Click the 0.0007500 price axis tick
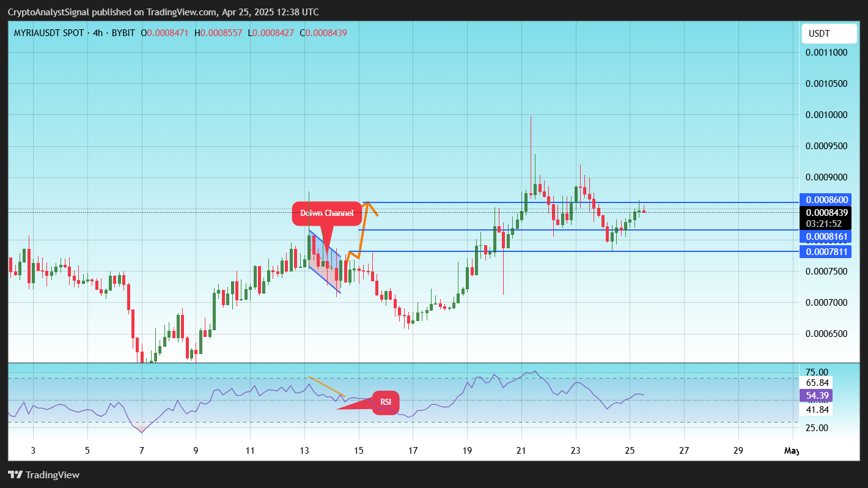 pos(826,272)
